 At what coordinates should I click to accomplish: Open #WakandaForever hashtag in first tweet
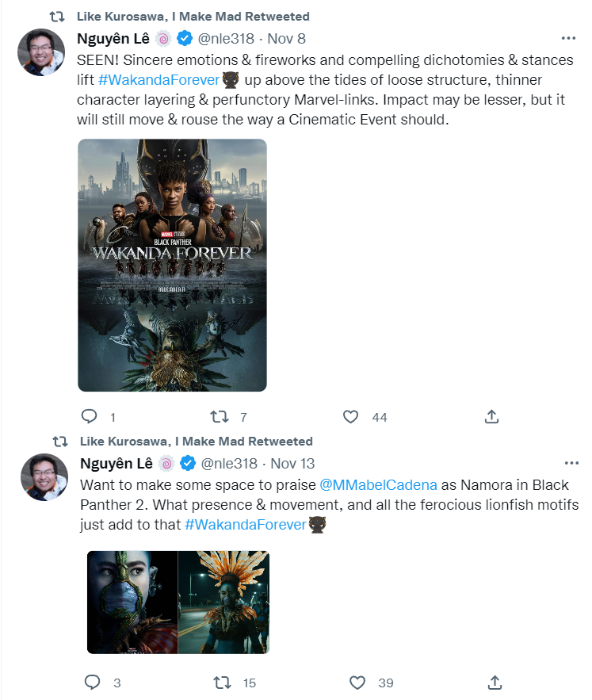click(x=159, y=80)
